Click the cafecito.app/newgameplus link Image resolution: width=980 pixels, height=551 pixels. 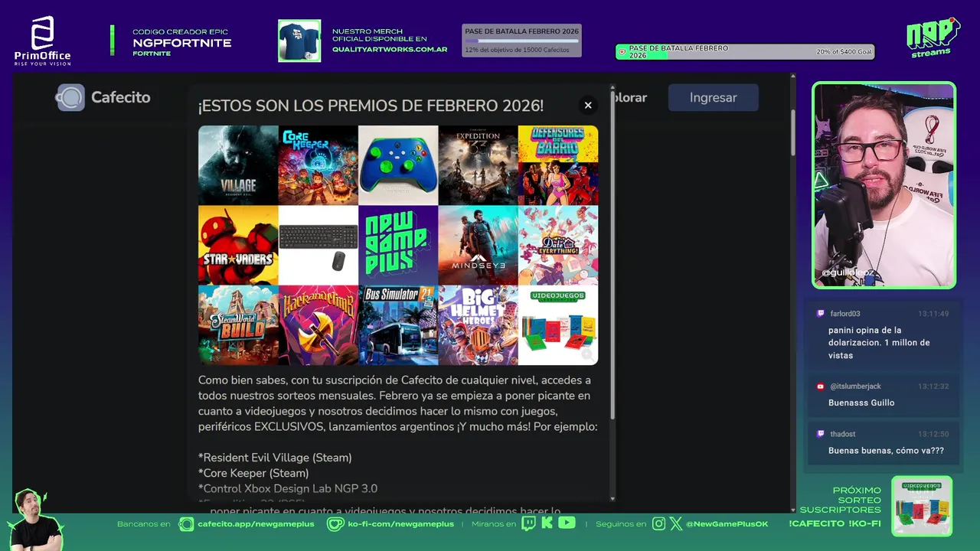click(256, 524)
